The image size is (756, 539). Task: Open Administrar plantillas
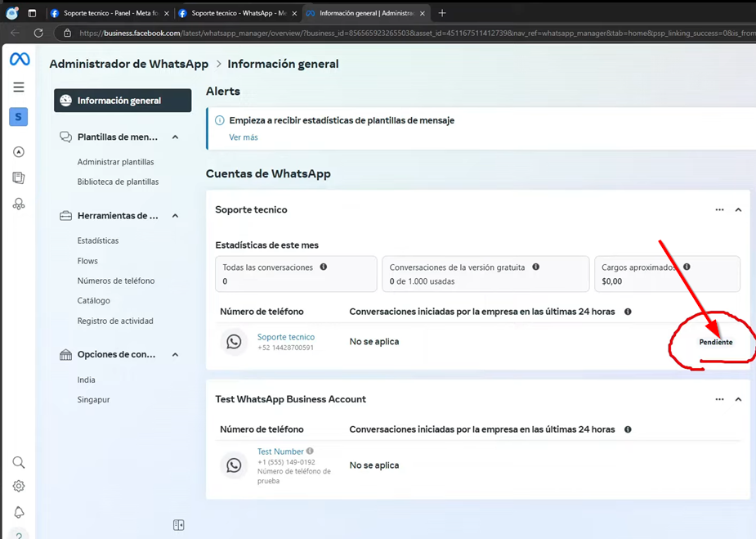[x=116, y=162]
